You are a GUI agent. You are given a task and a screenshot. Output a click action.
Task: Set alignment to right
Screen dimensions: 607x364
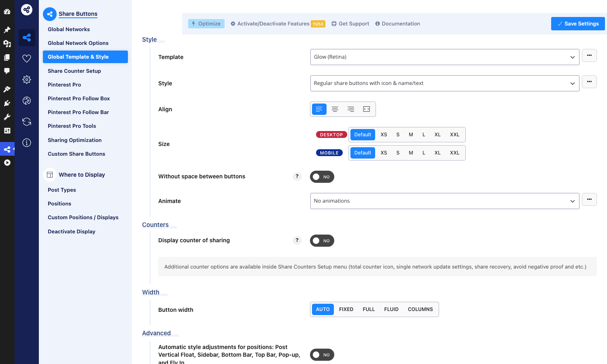point(351,109)
